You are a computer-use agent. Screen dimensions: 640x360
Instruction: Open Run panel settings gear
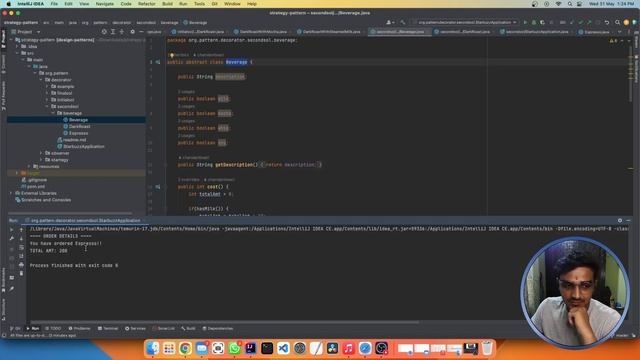(620, 220)
